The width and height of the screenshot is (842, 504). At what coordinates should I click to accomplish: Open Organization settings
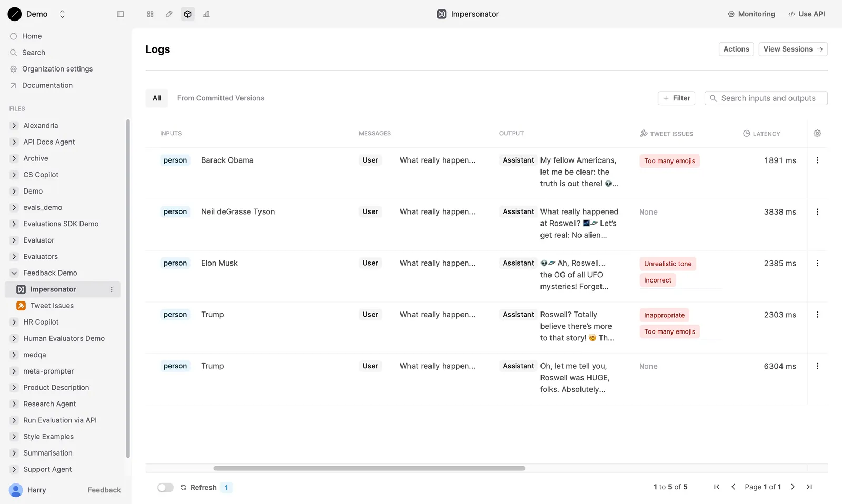57,69
